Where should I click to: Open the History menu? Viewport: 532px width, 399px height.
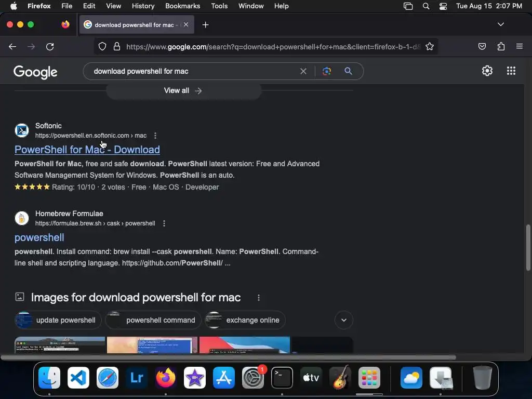tap(143, 6)
